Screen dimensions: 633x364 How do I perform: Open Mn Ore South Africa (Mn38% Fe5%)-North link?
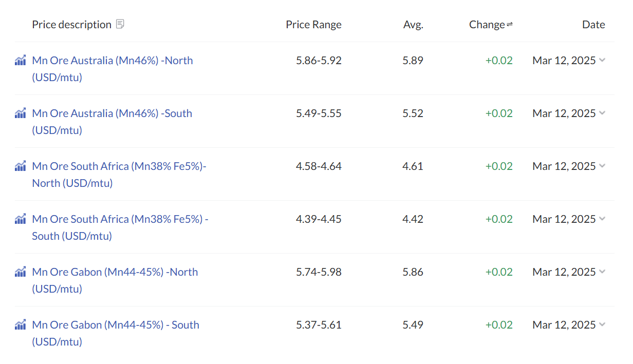coord(119,175)
